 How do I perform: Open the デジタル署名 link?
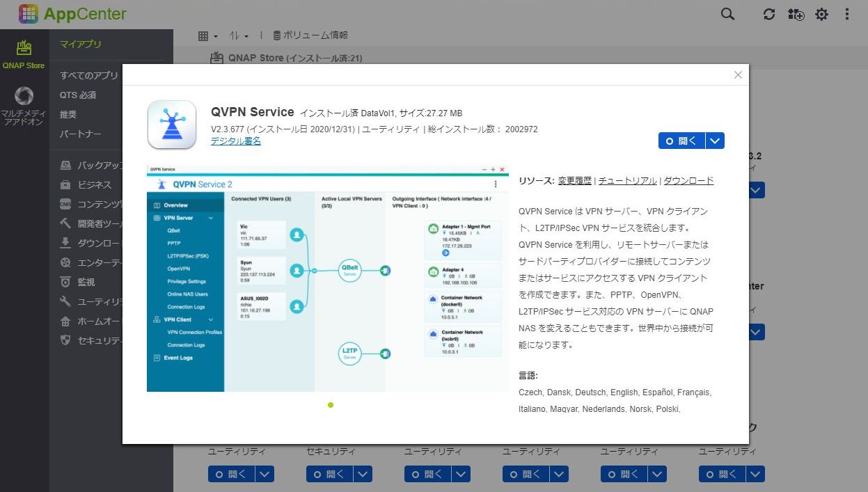[x=236, y=141]
